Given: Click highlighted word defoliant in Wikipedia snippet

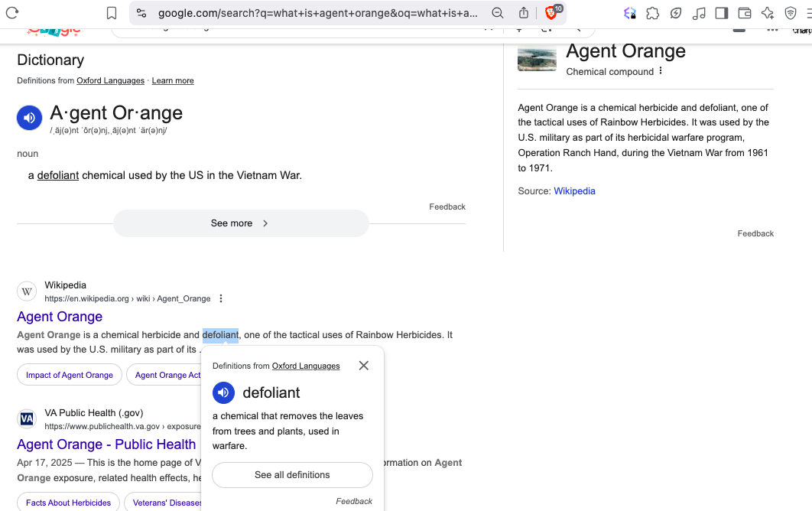Looking at the screenshot, I should (221, 335).
